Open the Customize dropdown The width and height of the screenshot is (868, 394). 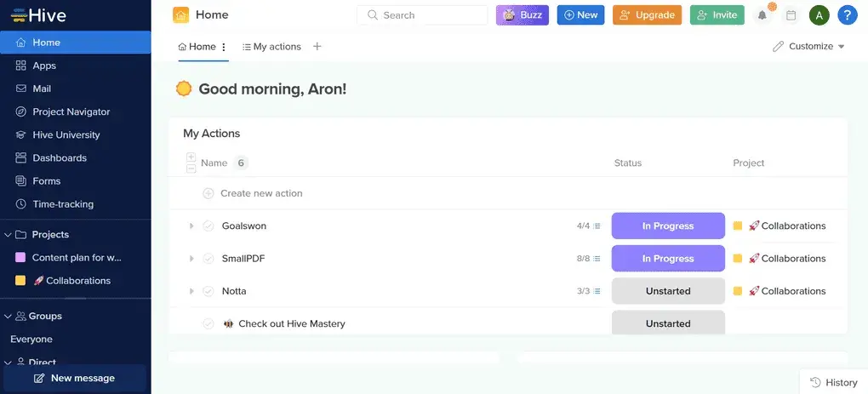808,47
